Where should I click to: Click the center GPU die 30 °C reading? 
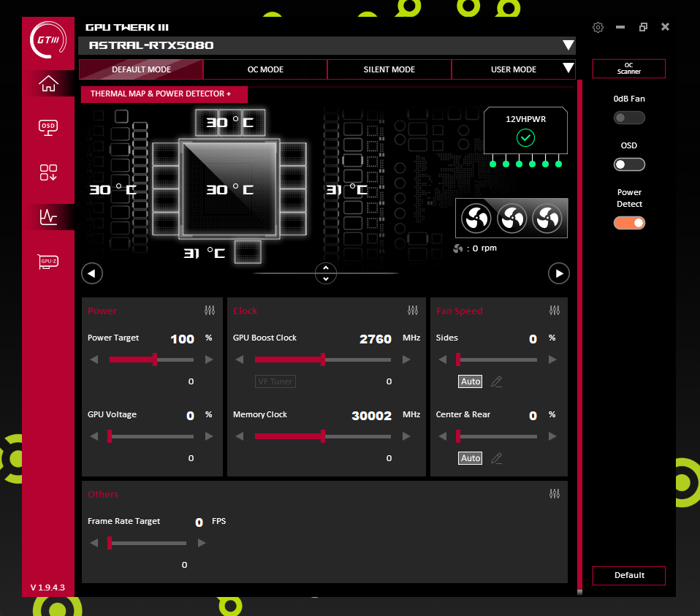coord(229,190)
